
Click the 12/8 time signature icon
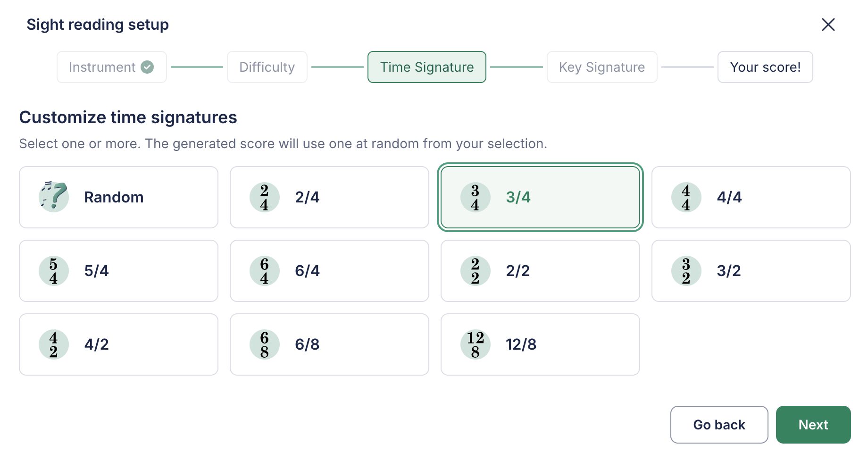(x=475, y=344)
